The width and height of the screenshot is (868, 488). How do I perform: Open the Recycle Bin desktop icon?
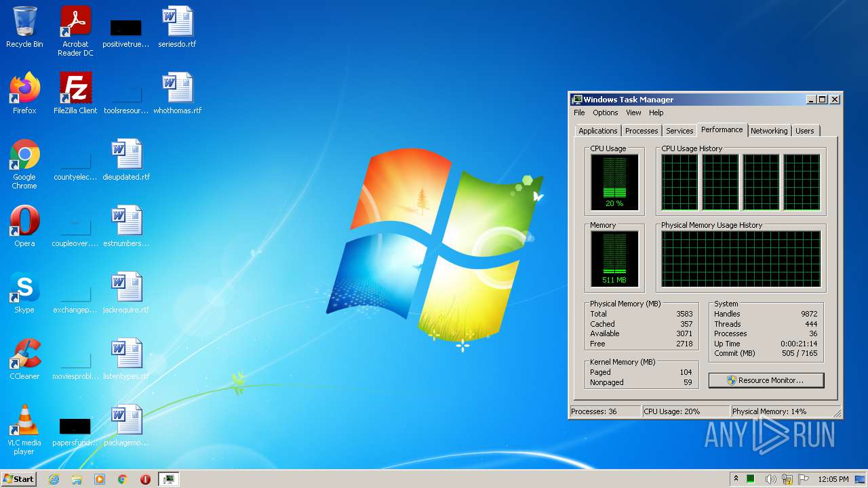coord(24,27)
